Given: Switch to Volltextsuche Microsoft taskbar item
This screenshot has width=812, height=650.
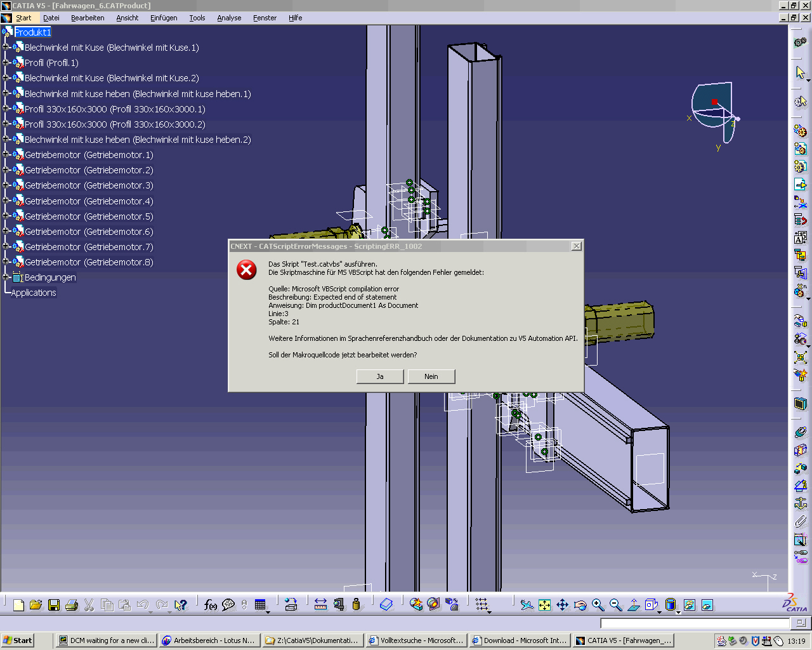Looking at the screenshot, I should pyautogui.click(x=417, y=640).
